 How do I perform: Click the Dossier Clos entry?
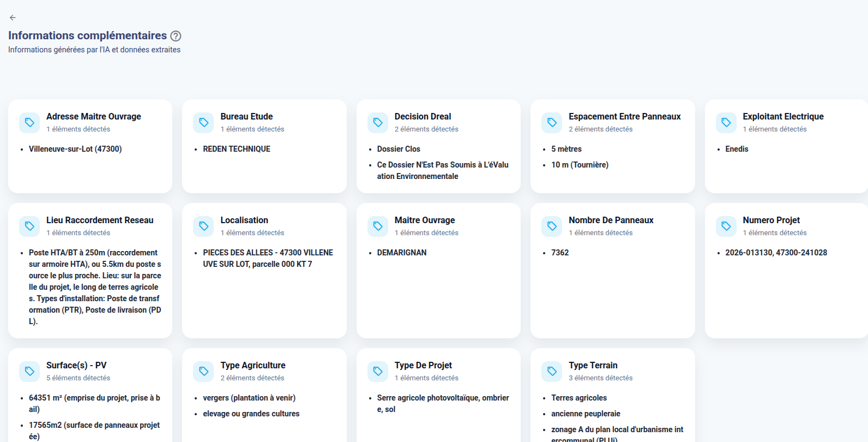pyautogui.click(x=399, y=149)
